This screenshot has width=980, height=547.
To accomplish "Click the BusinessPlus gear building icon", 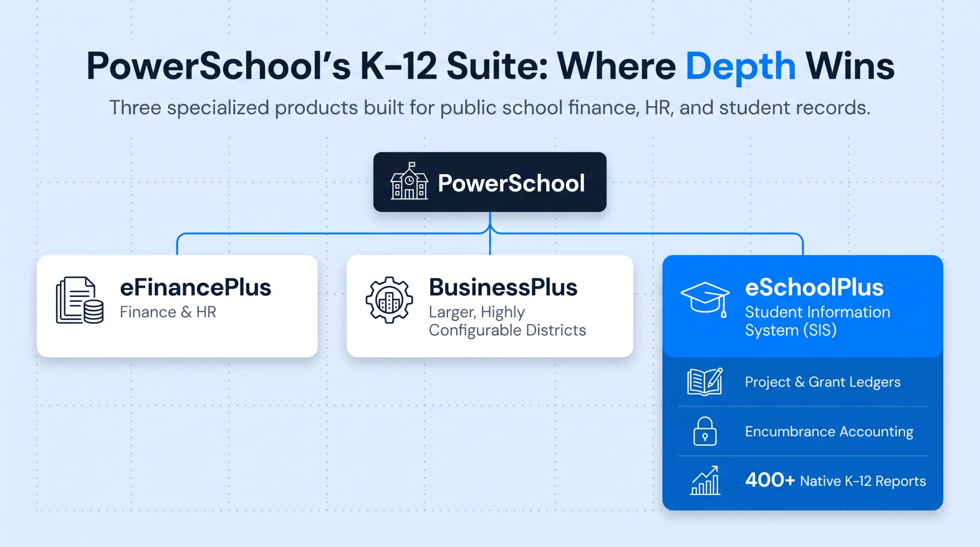I will [x=389, y=300].
